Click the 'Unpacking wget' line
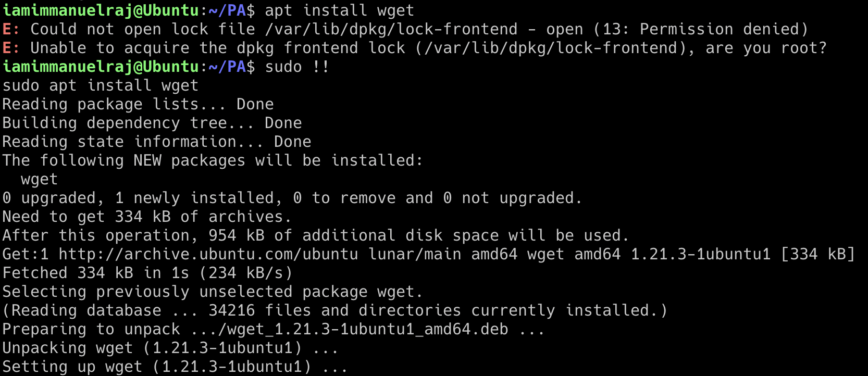 170,348
